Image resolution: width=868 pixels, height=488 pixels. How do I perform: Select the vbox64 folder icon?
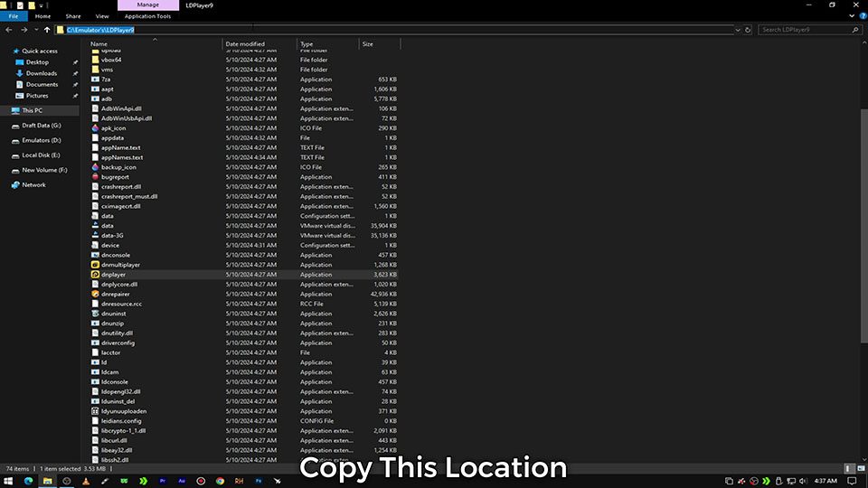(x=95, y=60)
